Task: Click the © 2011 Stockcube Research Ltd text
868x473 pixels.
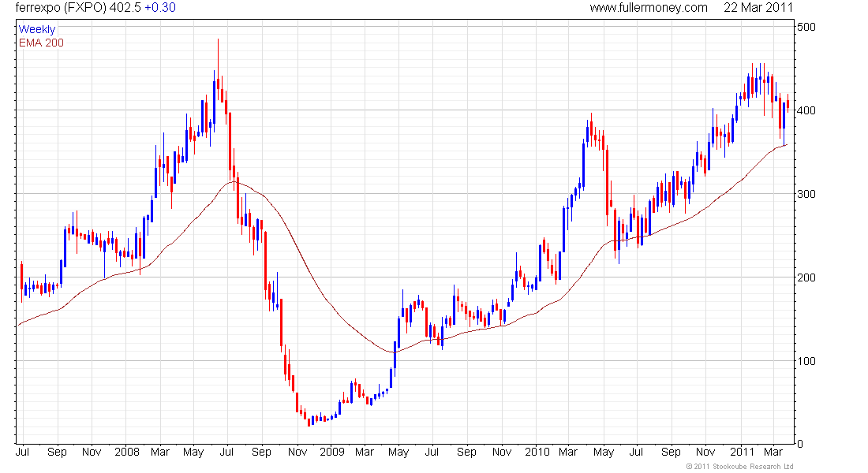Action: pos(739,467)
